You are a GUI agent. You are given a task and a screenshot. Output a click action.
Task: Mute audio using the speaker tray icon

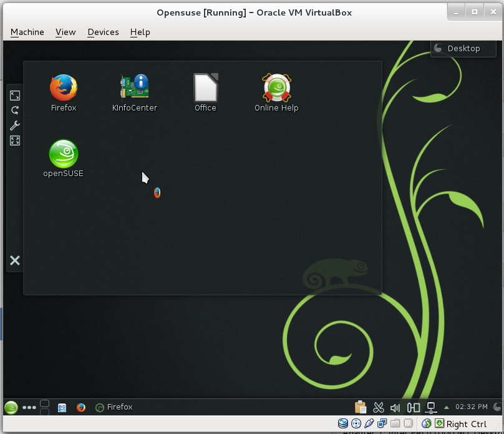(x=395, y=407)
